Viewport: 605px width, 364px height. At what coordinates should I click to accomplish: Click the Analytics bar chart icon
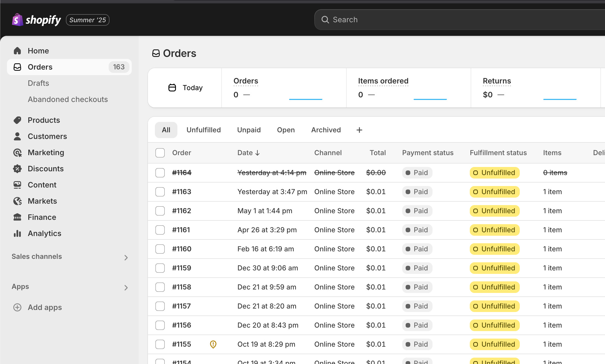coord(17,233)
